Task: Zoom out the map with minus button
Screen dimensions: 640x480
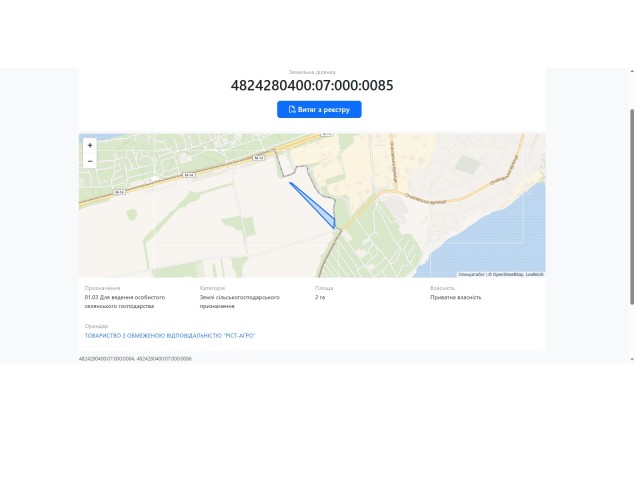Action: (90, 161)
